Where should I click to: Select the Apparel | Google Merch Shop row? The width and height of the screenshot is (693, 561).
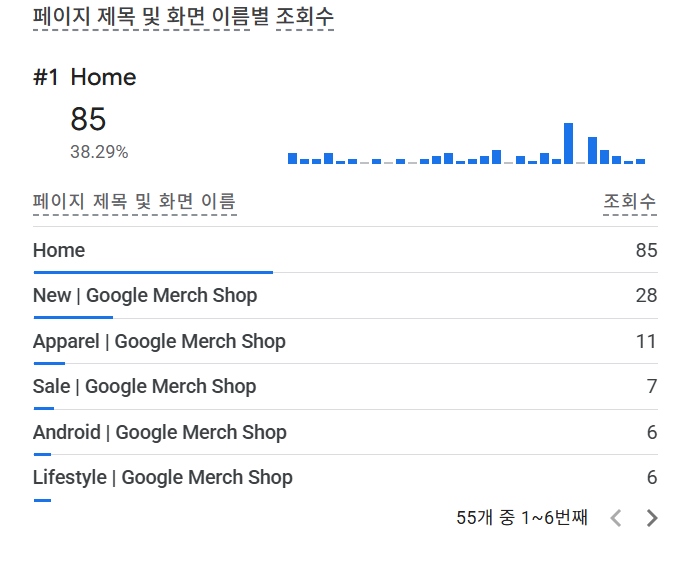pos(345,341)
